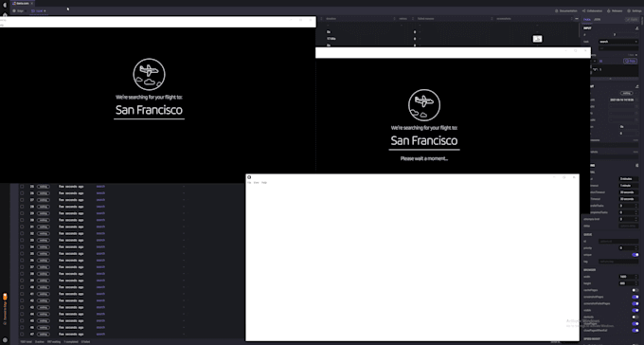Select checkbox for row 47

click(x=22, y=335)
